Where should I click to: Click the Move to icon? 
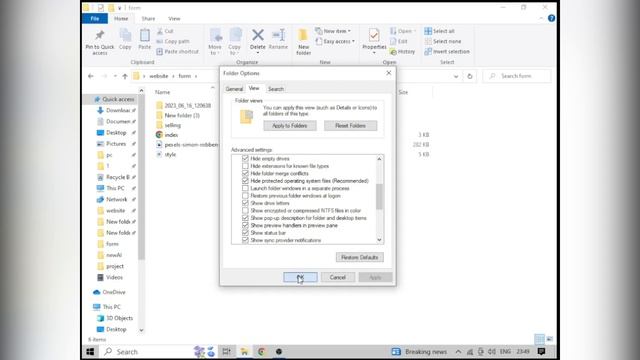click(216, 36)
